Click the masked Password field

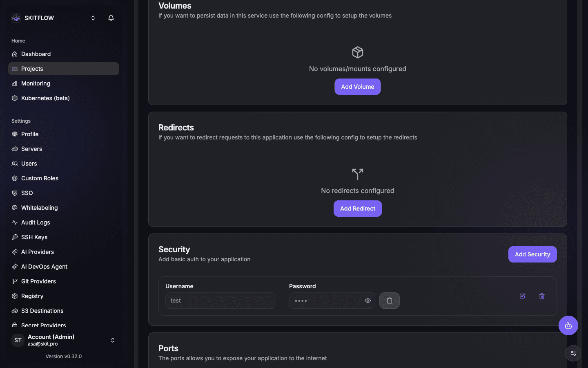coord(332,301)
